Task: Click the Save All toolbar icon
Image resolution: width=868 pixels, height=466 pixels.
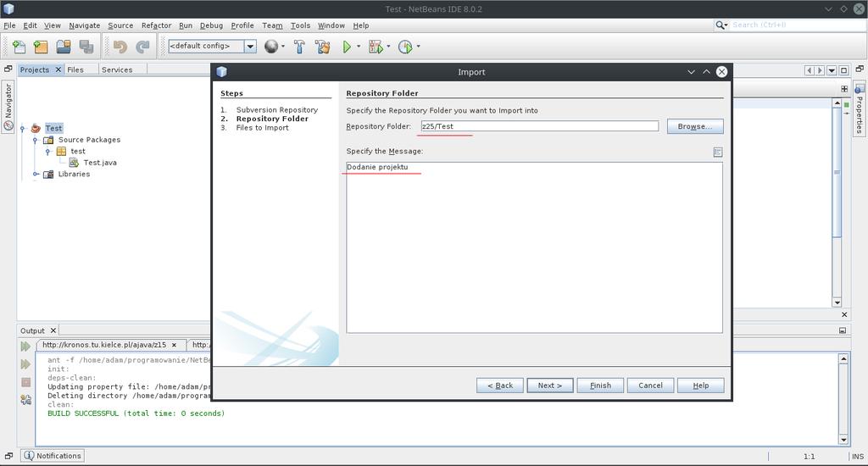Action: (x=86, y=47)
